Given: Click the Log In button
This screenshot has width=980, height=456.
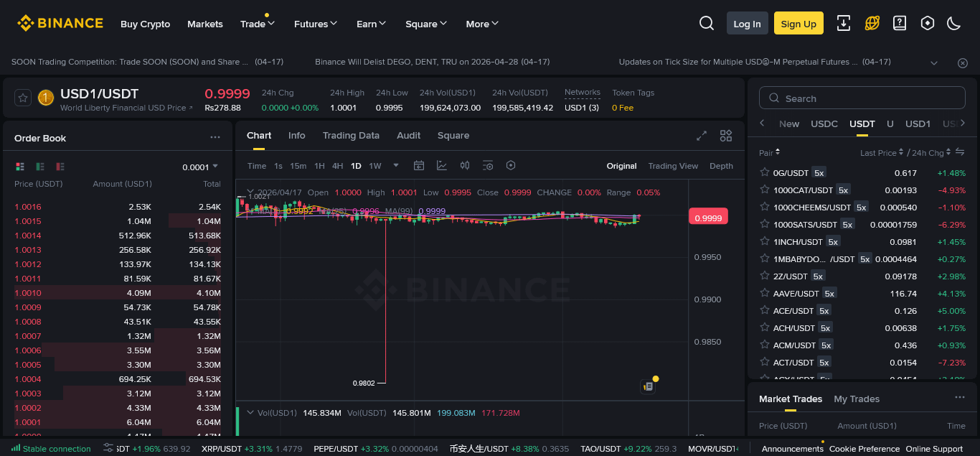Looking at the screenshot, I should tap(747, 24).
